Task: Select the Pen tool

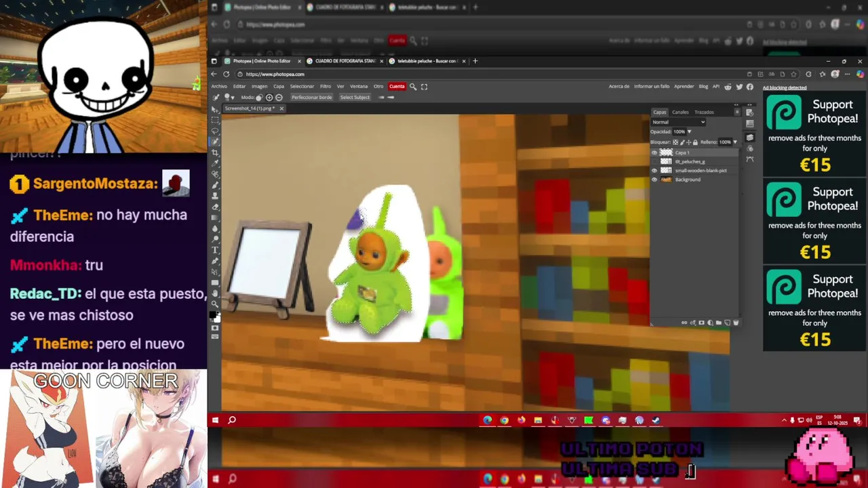Action: click(215, 261)
